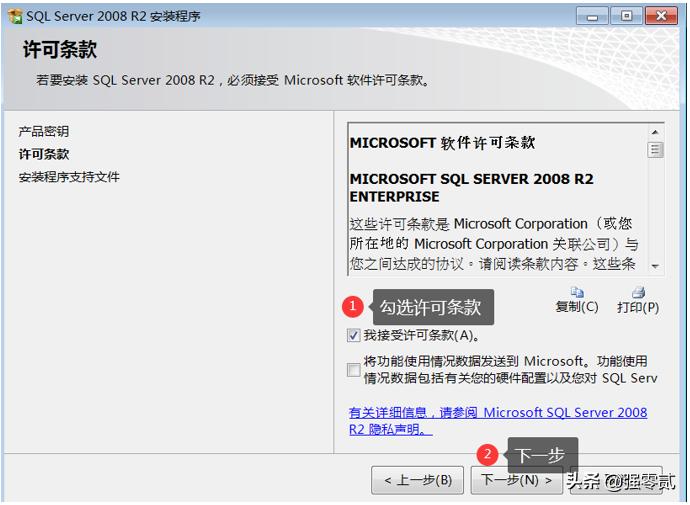Toggle the 我接受许可条款 checkbox

(353, 335)
